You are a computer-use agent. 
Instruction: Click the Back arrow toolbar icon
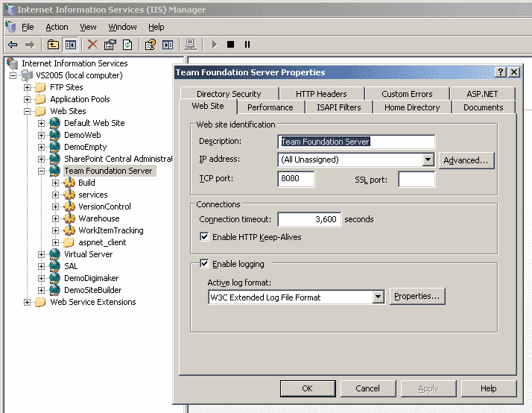13,45
